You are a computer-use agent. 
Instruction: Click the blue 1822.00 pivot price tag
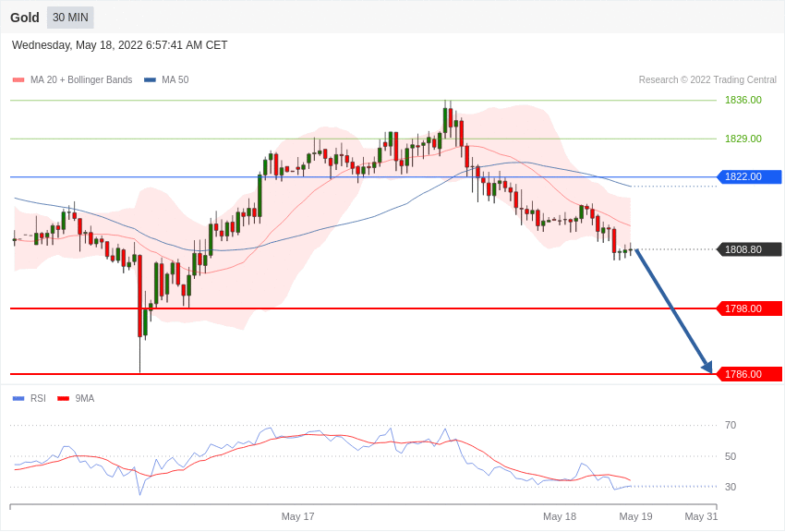750,176
